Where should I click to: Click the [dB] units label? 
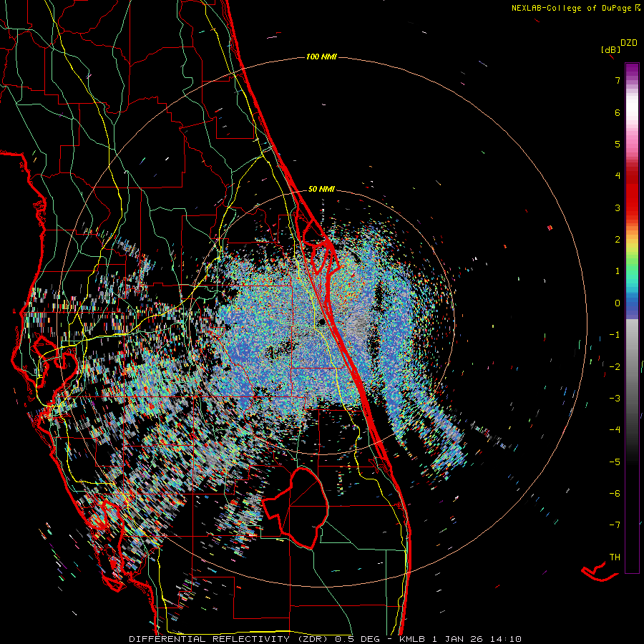pyautogui.click(x=611, y=49)
